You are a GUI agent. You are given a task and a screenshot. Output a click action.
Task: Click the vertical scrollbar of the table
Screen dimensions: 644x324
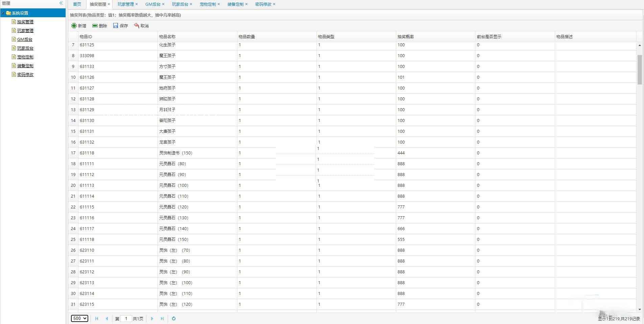(640, 70)
